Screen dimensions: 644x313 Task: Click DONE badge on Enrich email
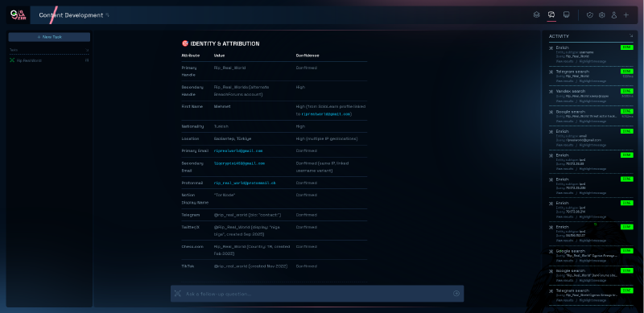(627, 131)
